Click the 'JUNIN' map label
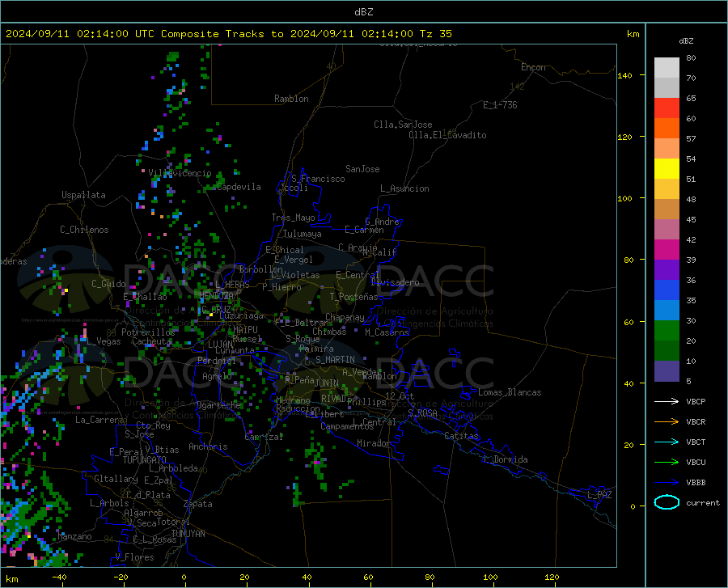The image size is (728, 588). pos(327,383)
